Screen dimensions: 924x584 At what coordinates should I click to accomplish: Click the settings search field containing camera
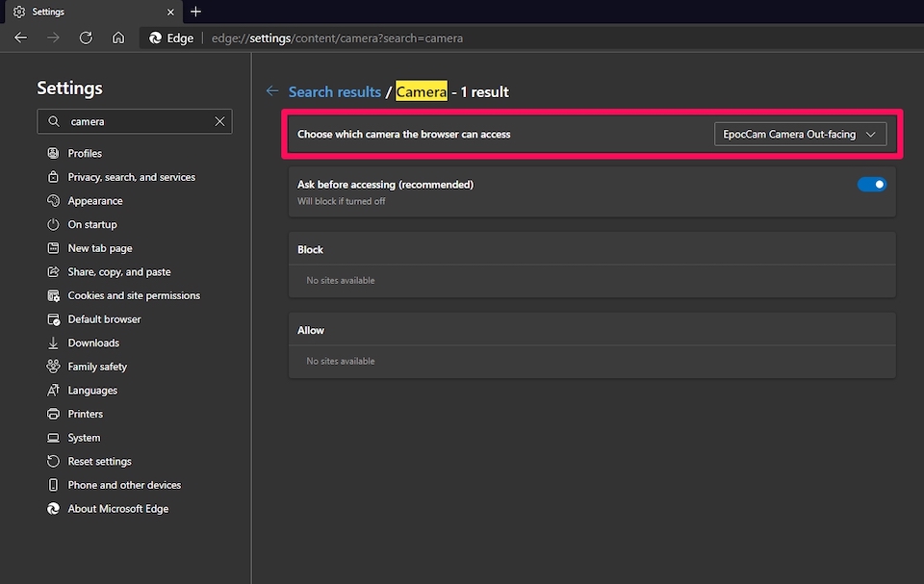pos(135,121)
